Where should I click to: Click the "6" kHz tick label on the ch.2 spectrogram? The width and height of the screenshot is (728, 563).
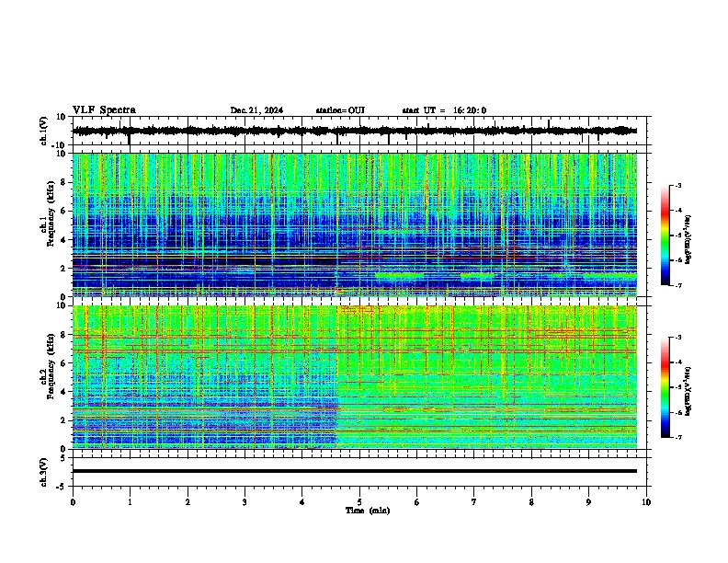[x=64, y=363]
